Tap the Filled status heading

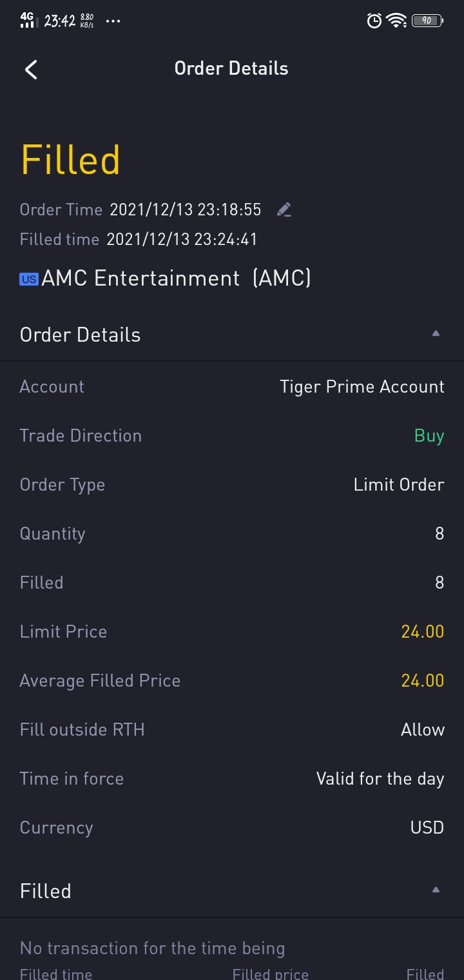70,160
